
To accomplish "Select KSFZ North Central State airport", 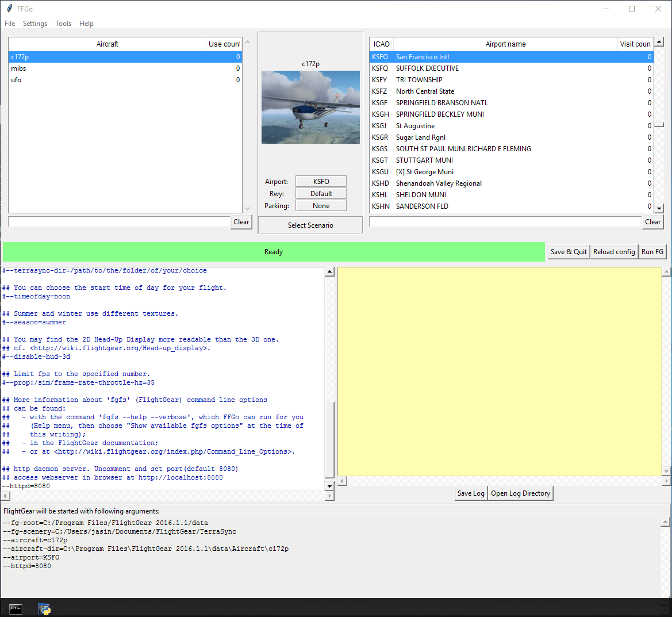I will (x=511, y=91).
